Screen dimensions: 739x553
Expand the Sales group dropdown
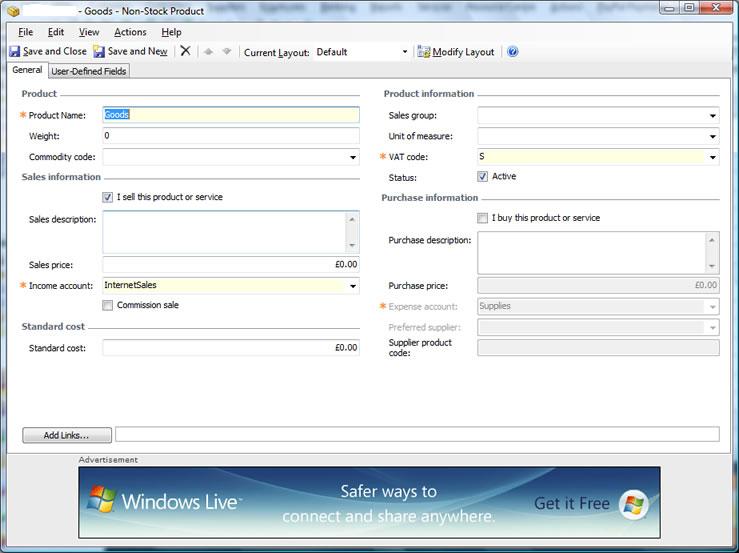click(x=713, y=116)
